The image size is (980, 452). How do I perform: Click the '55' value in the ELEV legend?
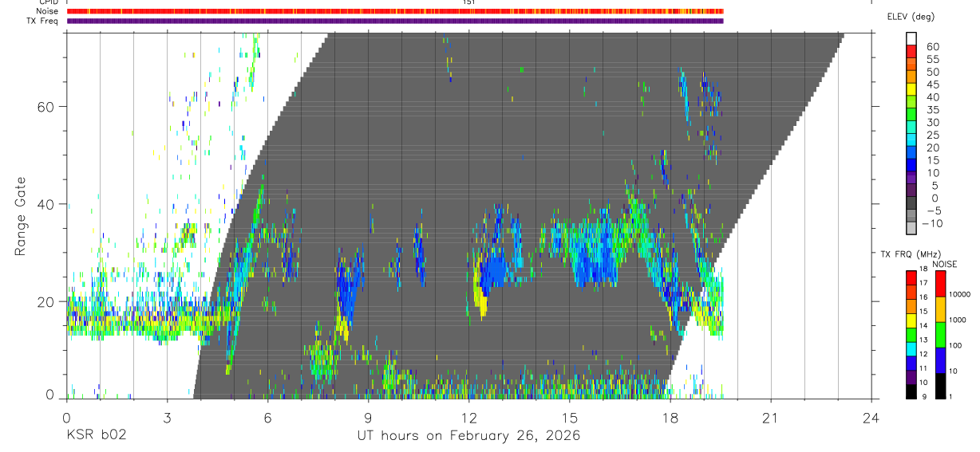[931, 59]
